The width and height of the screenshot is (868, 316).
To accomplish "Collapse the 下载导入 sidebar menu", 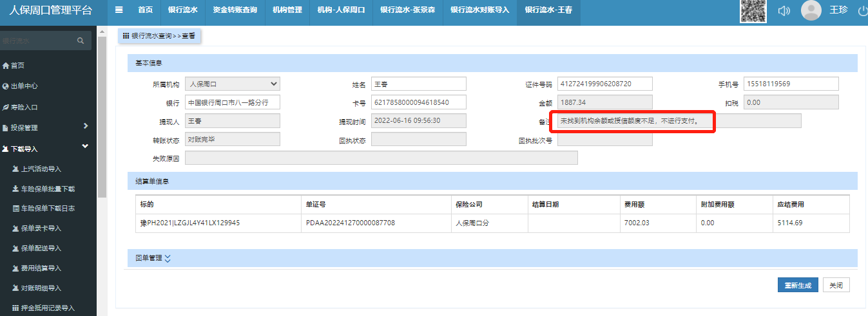I will tap(45, 149).
